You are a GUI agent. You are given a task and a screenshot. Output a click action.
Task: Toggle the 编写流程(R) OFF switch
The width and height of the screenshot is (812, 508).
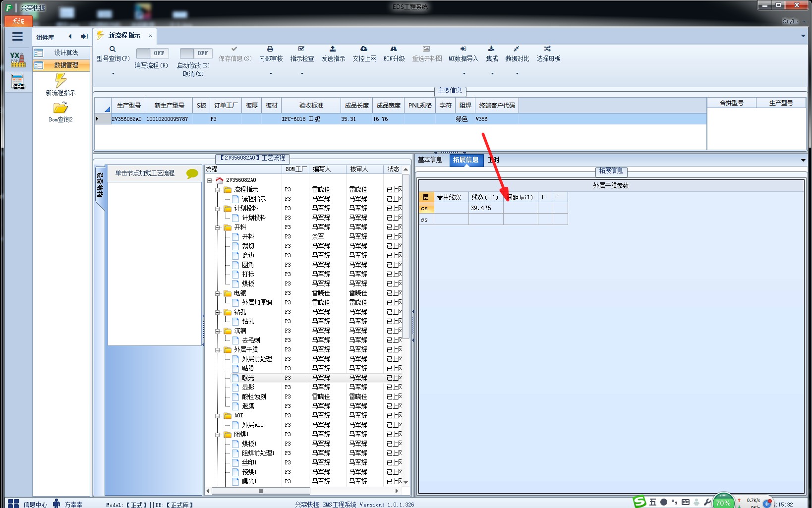coord(153,53)
